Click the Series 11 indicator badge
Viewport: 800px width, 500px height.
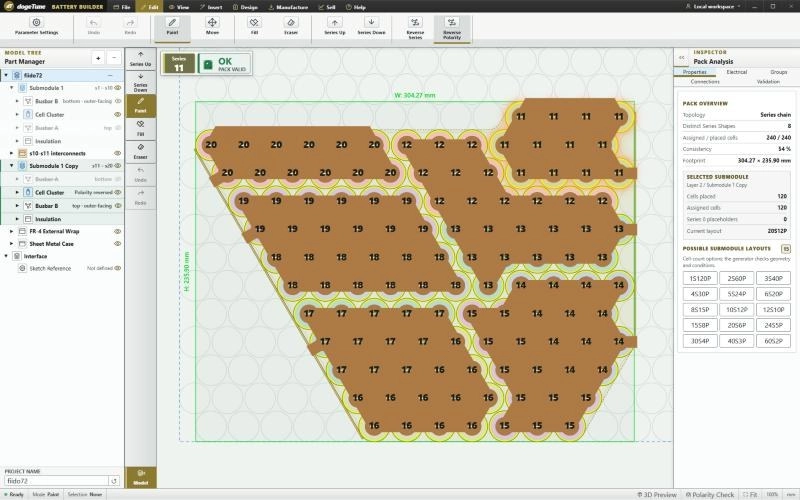coord(179,64)
